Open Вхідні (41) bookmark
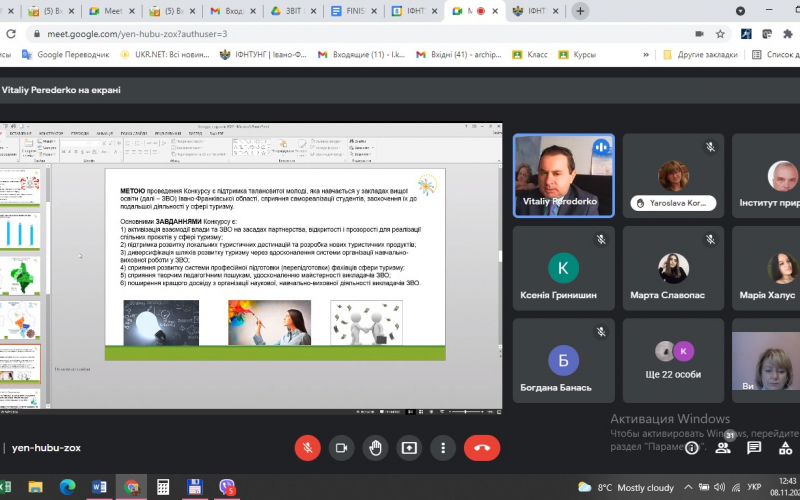The image size is (800, 500). coord(459,54)
